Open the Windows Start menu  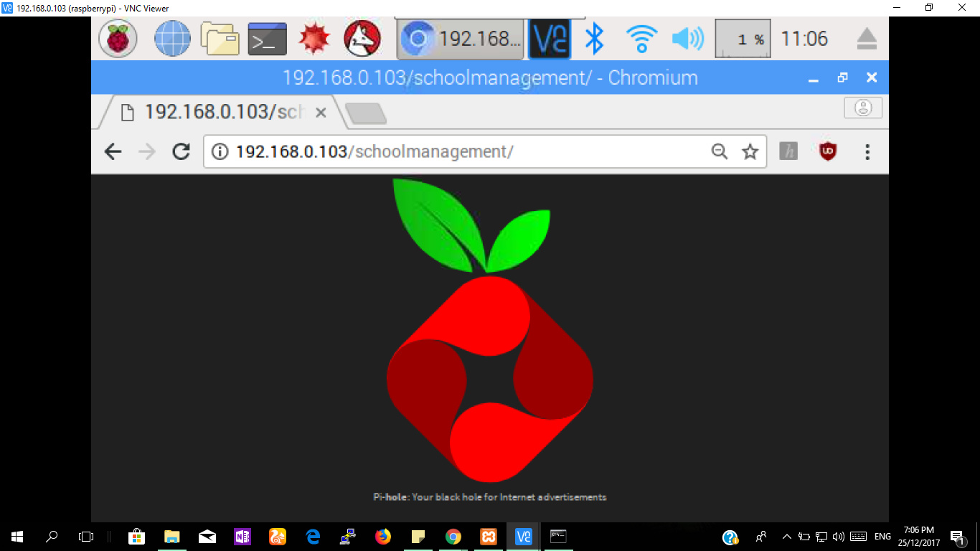click(x=17, y=536)
